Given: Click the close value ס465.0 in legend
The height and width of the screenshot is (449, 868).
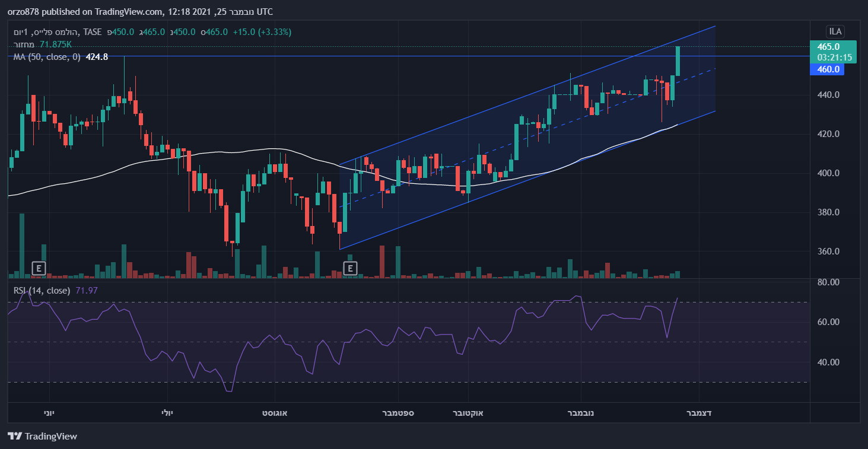Looking at the screenshot, I should point(215,32).
